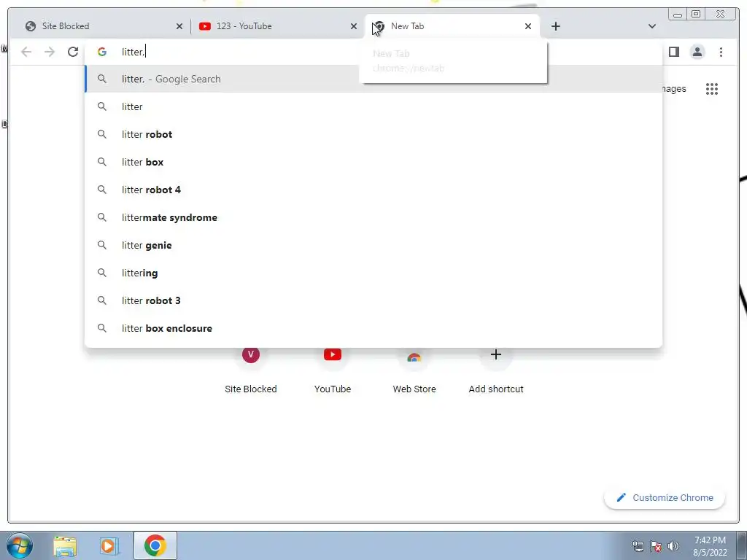Open Chrome three-dot menu
Viewport: 747px width, 560px height.
click(721, 52)
